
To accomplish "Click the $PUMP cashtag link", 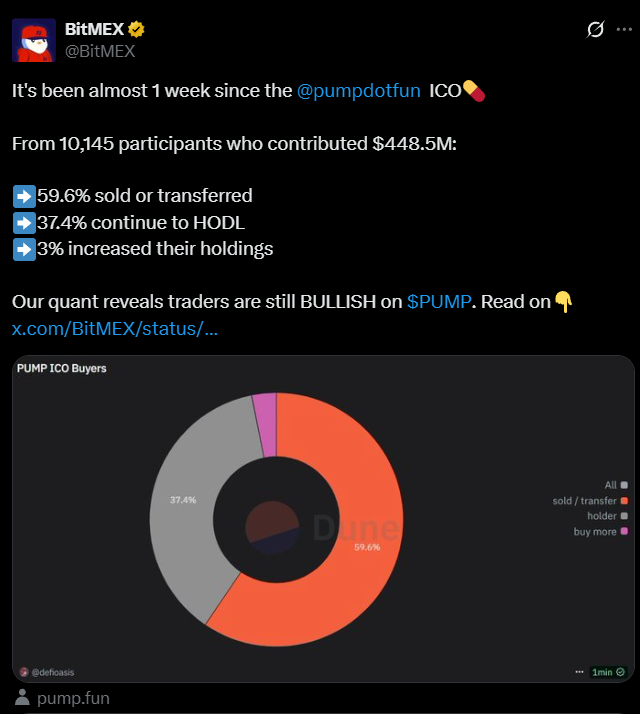I will [x=439, y=301].
